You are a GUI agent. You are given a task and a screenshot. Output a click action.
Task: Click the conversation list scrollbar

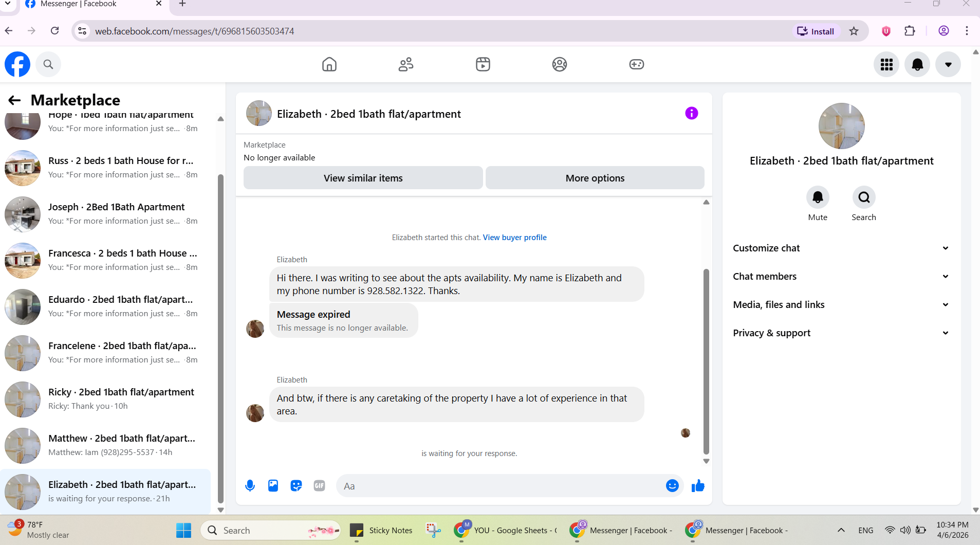tap(221, 339)
